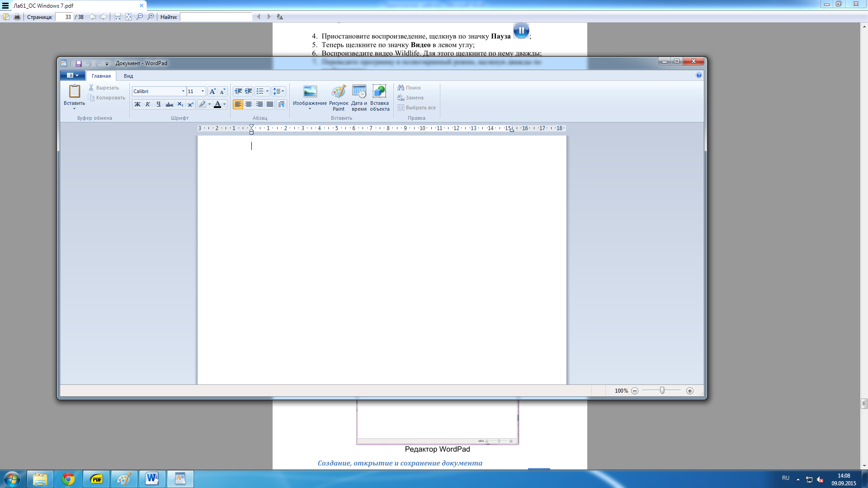
Task: Switch to the Вид ribbon tab
Action: pos(128,76)
